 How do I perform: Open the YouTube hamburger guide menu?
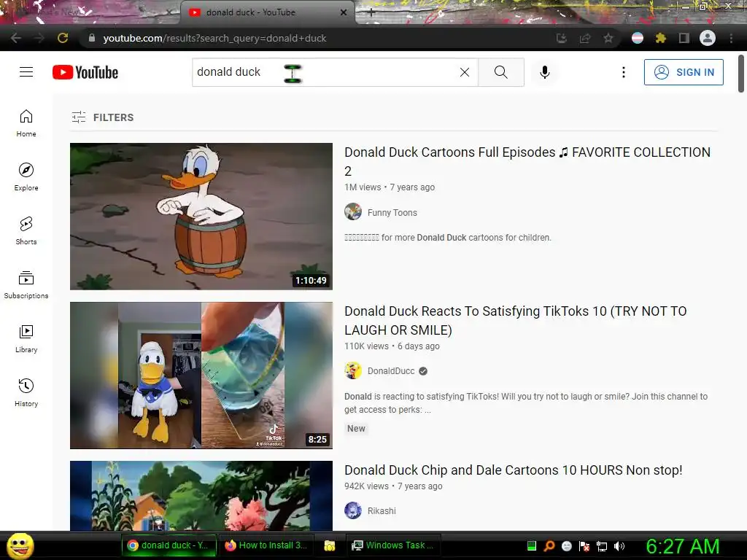[x=26, y=72]
